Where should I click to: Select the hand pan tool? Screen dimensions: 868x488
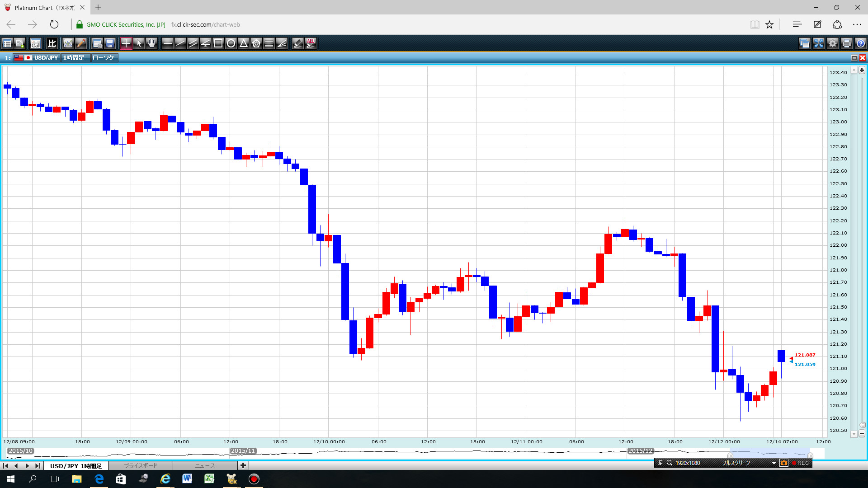click(x=151, y=43)
